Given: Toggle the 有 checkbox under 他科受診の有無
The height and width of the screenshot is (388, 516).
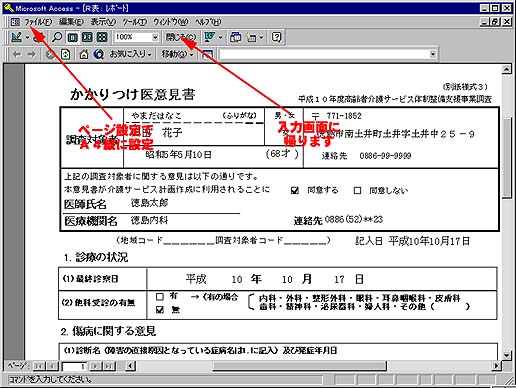Looking at the screenshot, I should [160, 296].
